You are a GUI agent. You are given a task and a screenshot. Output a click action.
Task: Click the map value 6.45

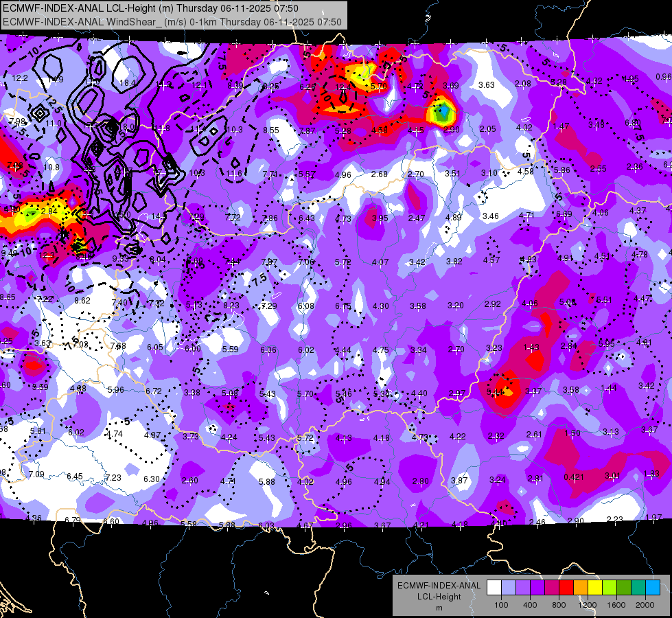75,477
